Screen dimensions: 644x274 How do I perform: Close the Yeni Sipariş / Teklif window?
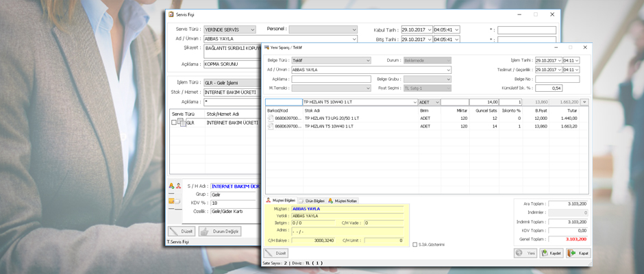584,47
